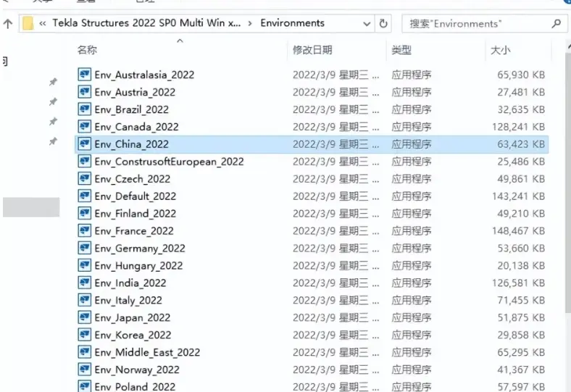Click the Env_Canada_2022 application icon
This screenshot has width=571, height=392.
85,127
